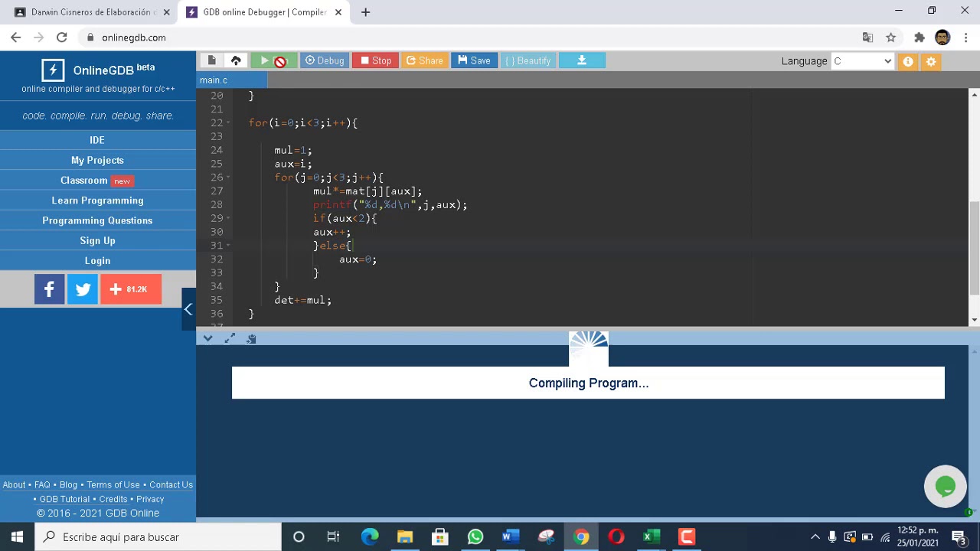The image size is (980, 551).
Task: Open Excel from the taskbar
Action: tap(652, 536)
